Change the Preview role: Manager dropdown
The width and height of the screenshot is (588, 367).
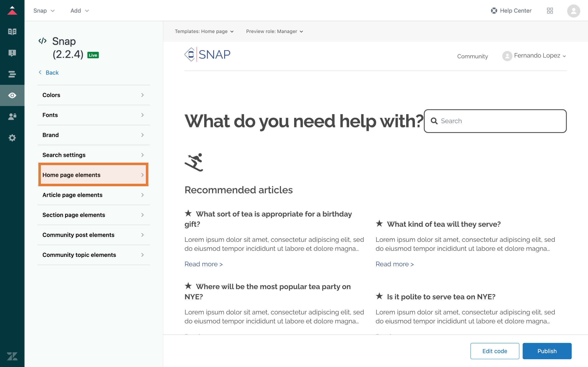click(274, 31)
